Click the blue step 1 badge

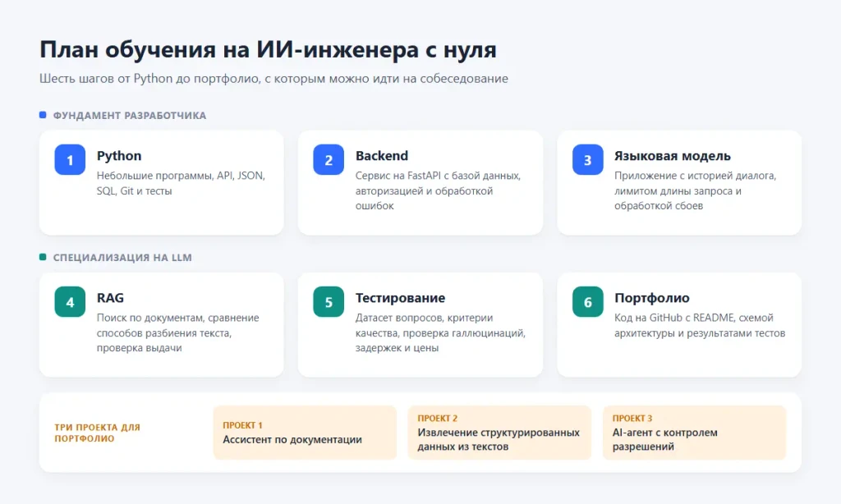70,160
